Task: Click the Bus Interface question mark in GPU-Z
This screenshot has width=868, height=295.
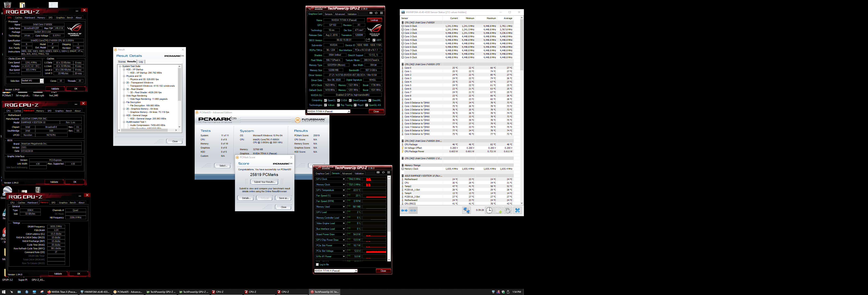Action: coord(381,50)
